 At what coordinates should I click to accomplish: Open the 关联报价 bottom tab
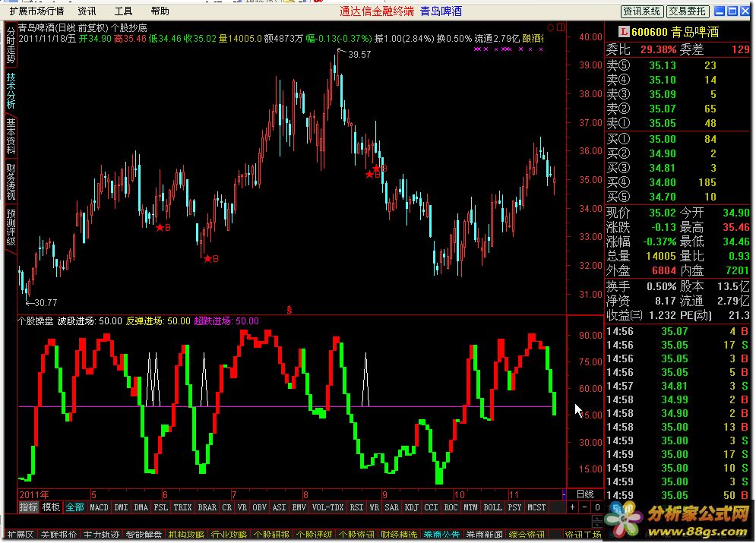pyautogui.click(x=59, y=535)
